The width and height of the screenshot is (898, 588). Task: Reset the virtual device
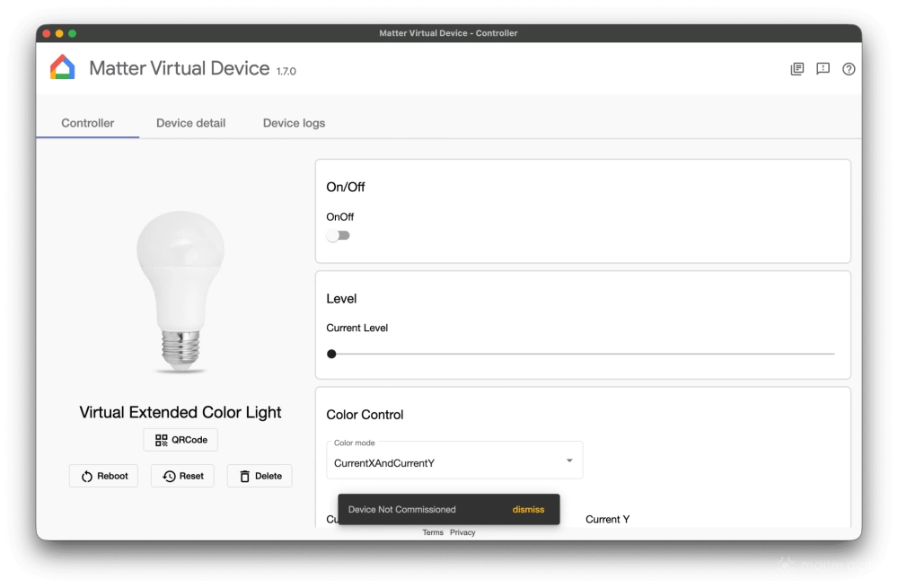coord(182,476)
